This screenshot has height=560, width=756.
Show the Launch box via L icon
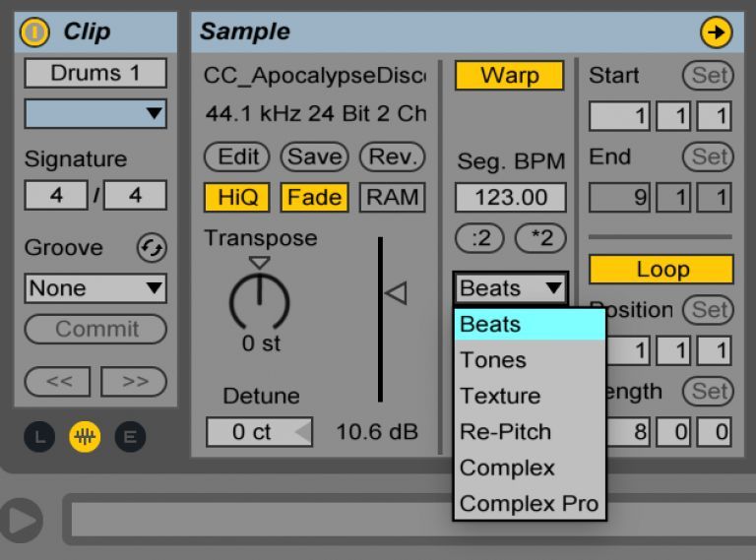[x=39, y=437]
